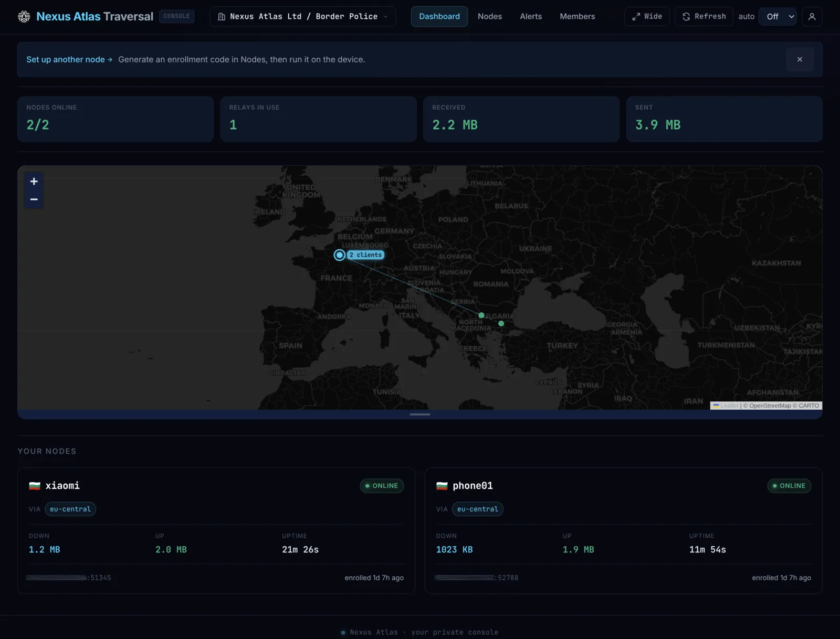
Task: Click the Bulgarian flag on xiaomi card
Action: (35, 486)
